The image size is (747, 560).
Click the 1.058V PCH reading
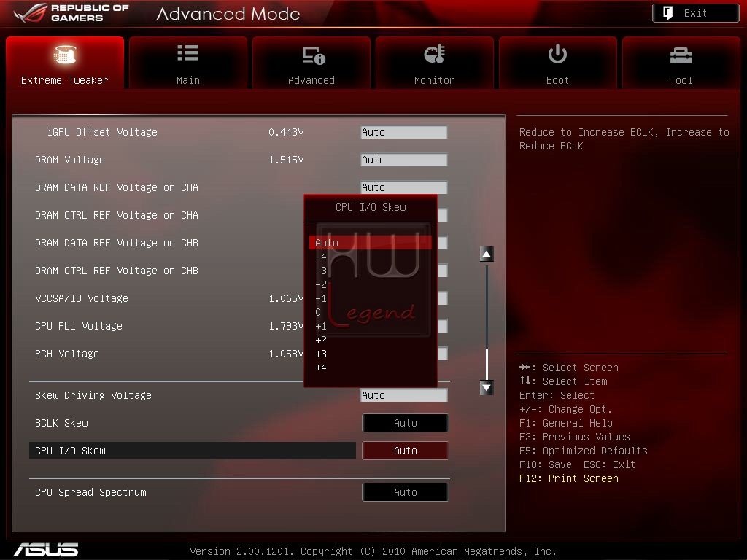tap(286, 354)
